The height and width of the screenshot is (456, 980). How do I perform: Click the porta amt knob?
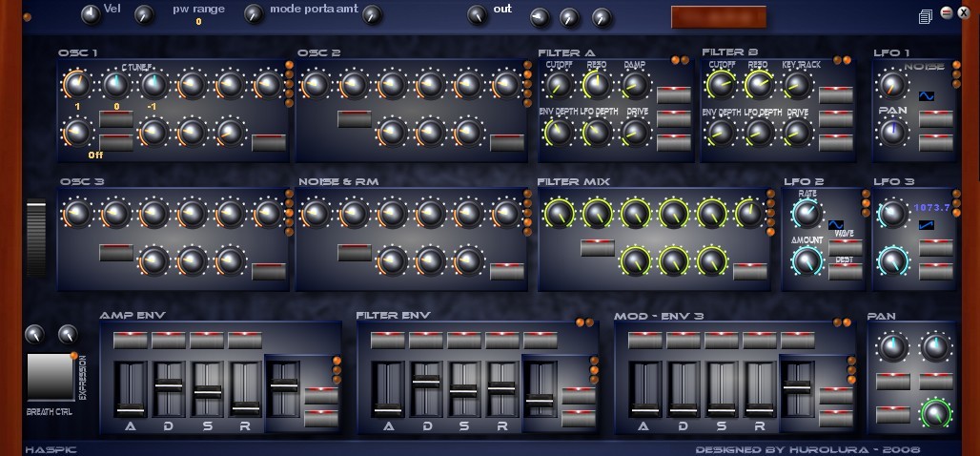pos(372,15)
